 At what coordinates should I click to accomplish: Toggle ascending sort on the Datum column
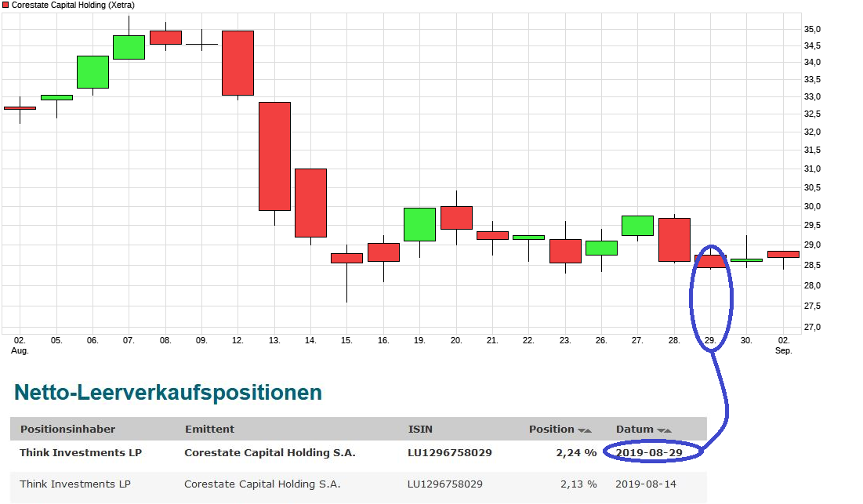[x=668, y=430]
